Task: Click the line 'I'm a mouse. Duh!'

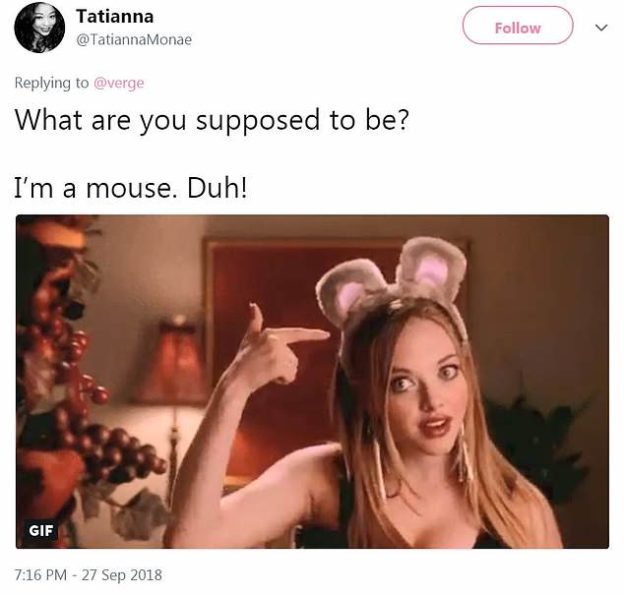Action: 130,188
